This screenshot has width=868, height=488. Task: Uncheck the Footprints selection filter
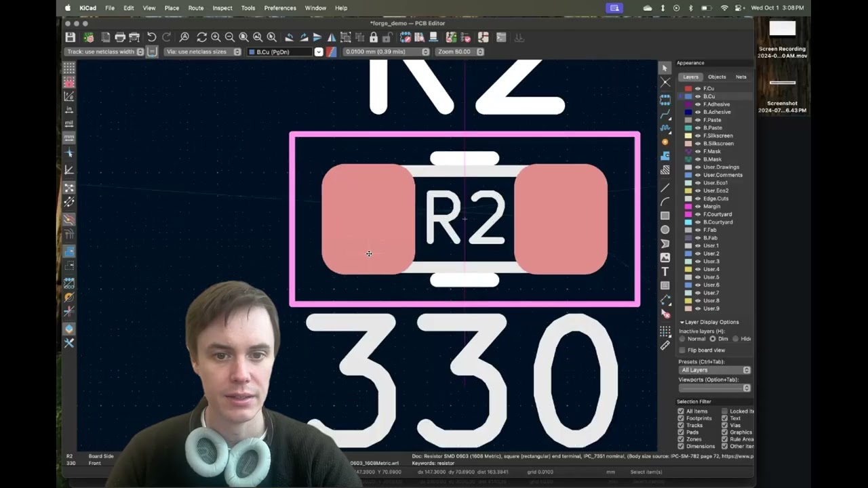(681, 418)
